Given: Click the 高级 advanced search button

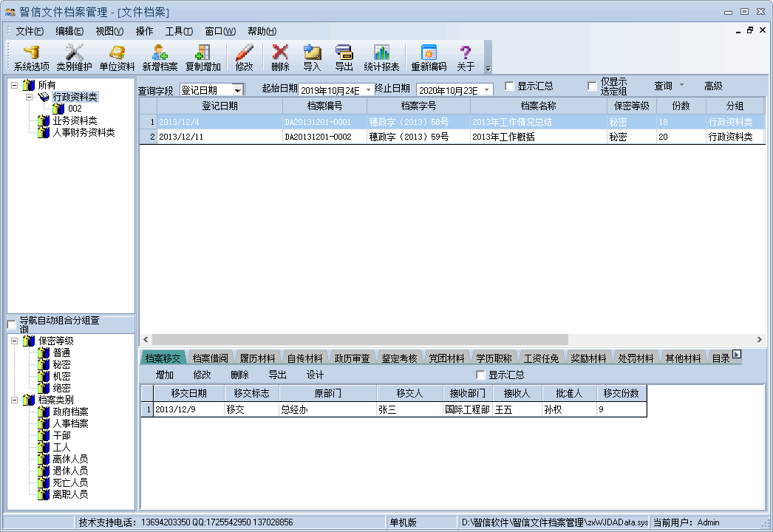Looking at the screenshot, I should coord(713,86).
